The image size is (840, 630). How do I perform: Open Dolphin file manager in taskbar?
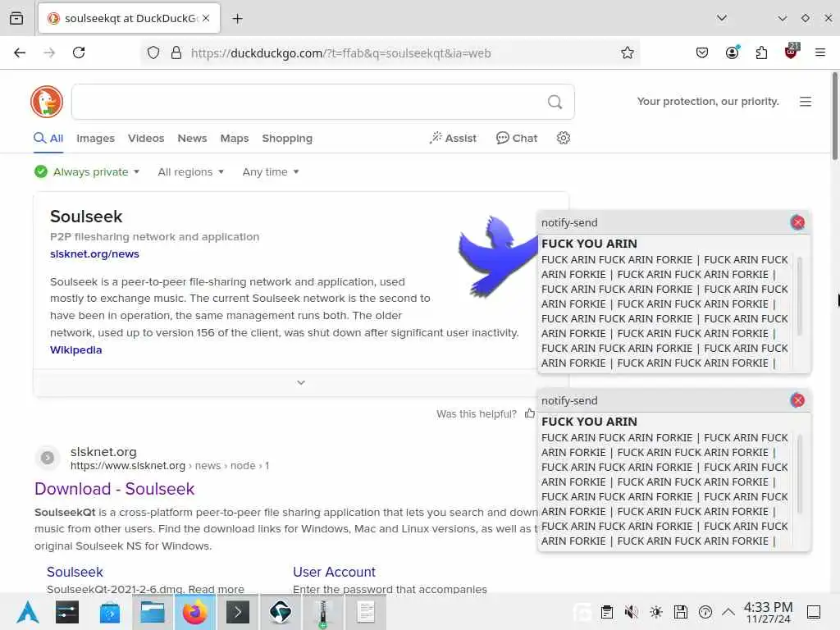(153, 612)
